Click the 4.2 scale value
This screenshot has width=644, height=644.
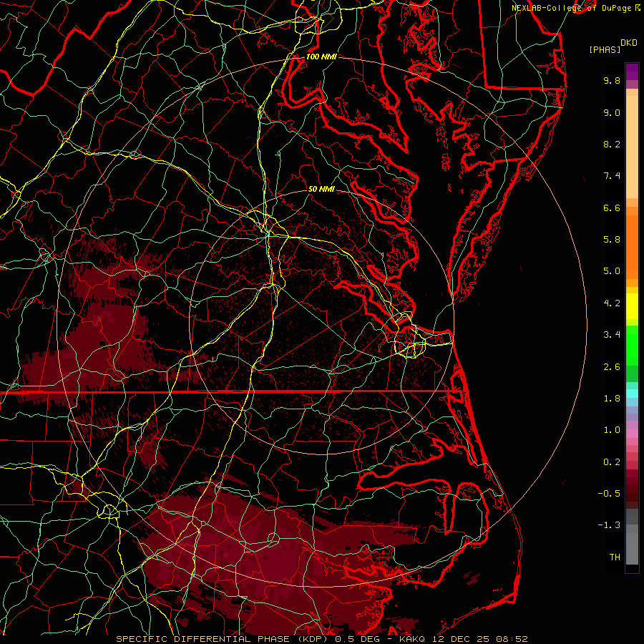point(612,303)
